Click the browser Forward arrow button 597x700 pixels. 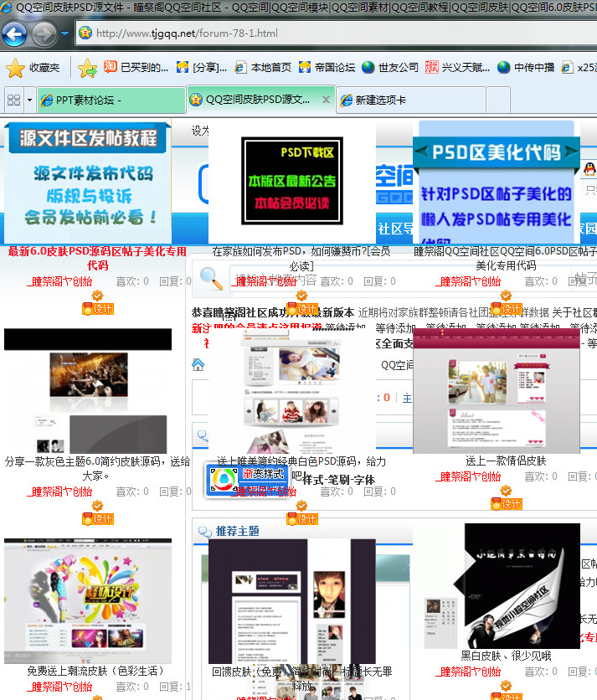[44, 33]
